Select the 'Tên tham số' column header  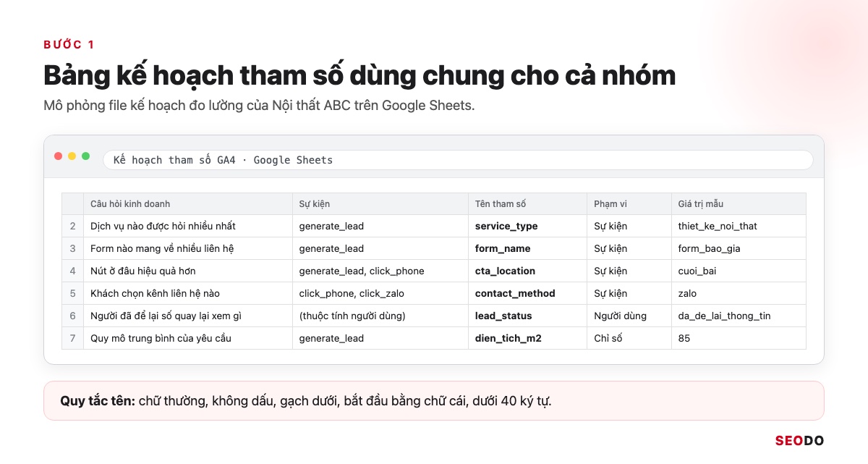[528, 204]
